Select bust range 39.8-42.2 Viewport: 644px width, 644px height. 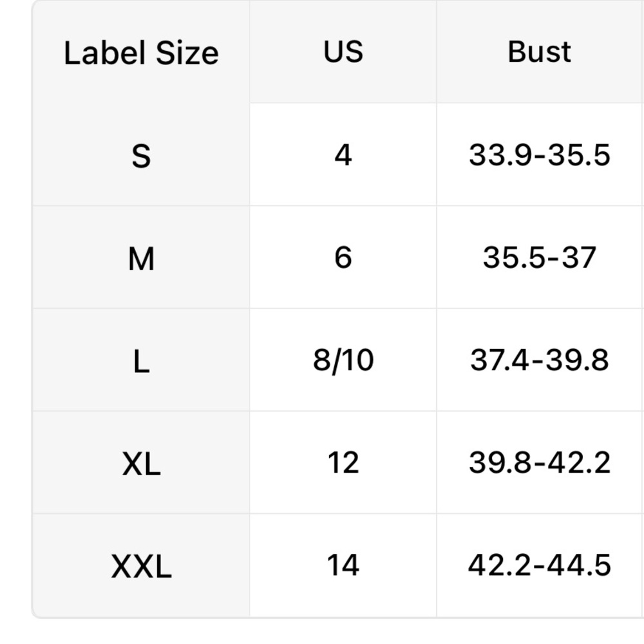(540, 463)
